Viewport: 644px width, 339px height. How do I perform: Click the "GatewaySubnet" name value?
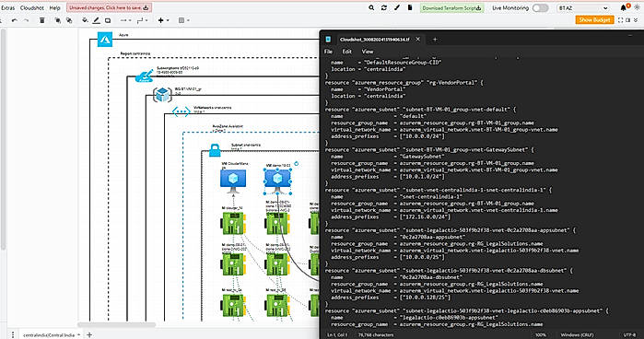[x=422, y=157]
